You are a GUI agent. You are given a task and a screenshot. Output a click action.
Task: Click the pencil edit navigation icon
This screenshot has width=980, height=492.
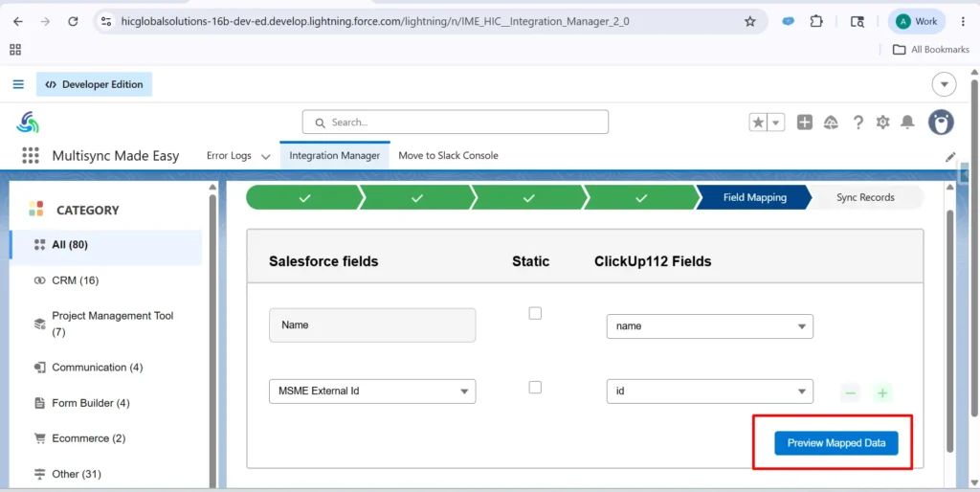(x=950, y=157)
